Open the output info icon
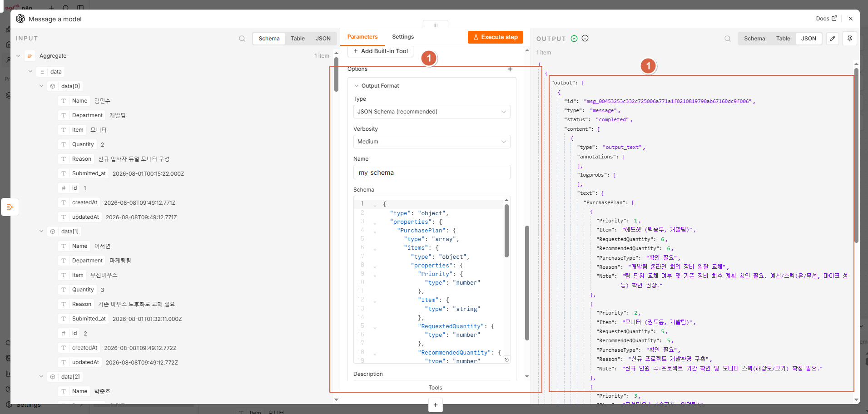Screen dimensions: 868x414 click(x=585, y=38)
